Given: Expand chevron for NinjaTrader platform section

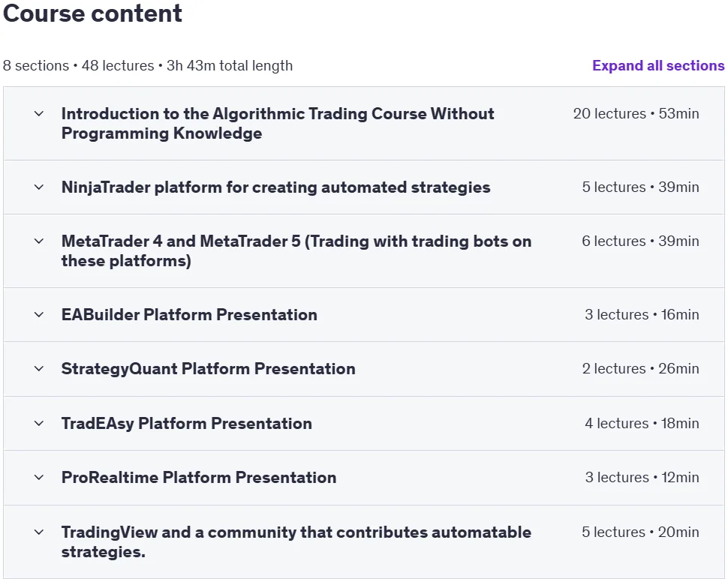Looking at the screenshot, I should click(39, 187).
